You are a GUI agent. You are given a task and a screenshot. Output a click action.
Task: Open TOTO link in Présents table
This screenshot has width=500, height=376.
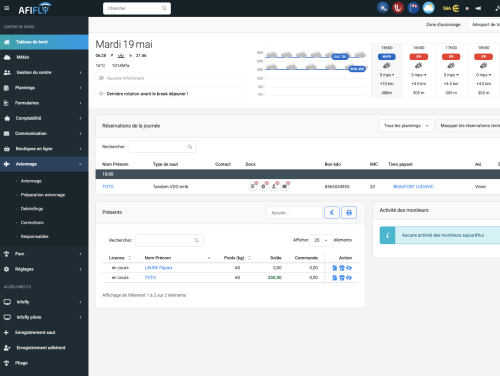(150, 278)
